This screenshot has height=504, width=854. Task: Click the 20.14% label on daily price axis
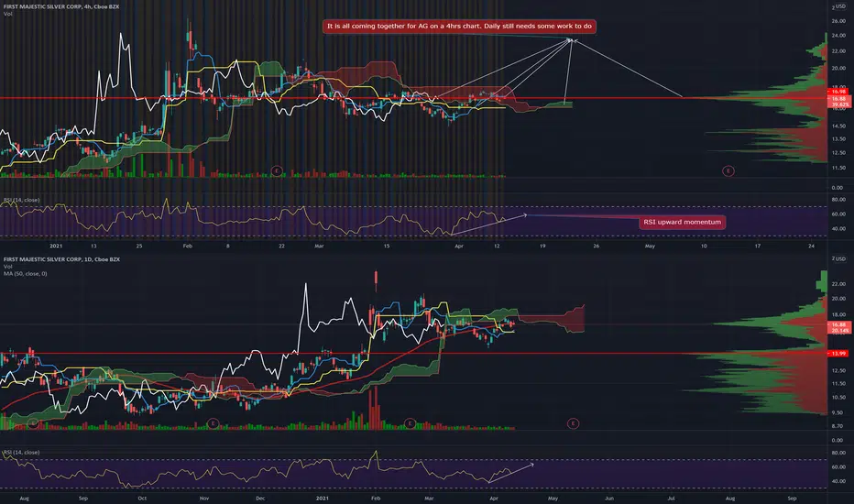(839, 331)
